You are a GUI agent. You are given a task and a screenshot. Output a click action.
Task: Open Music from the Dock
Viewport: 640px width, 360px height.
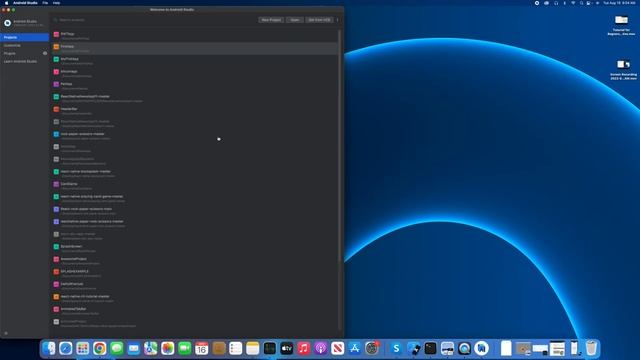(x=304, y=349)
